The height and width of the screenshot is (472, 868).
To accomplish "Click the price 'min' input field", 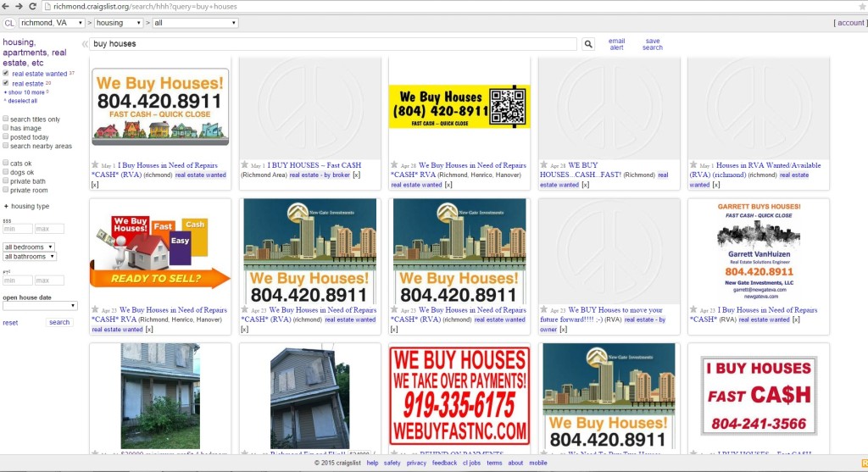I will tap(17, 229).
